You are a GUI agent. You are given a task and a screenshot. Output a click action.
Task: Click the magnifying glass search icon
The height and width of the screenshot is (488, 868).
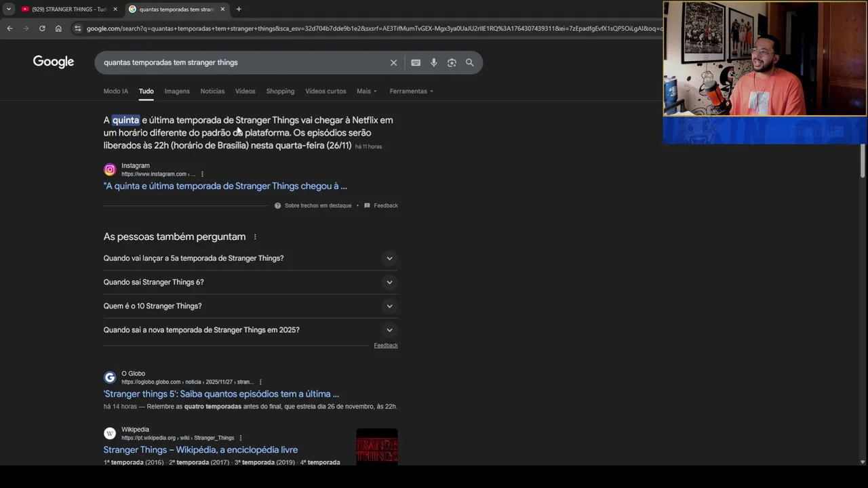click(x=469, y=62)
